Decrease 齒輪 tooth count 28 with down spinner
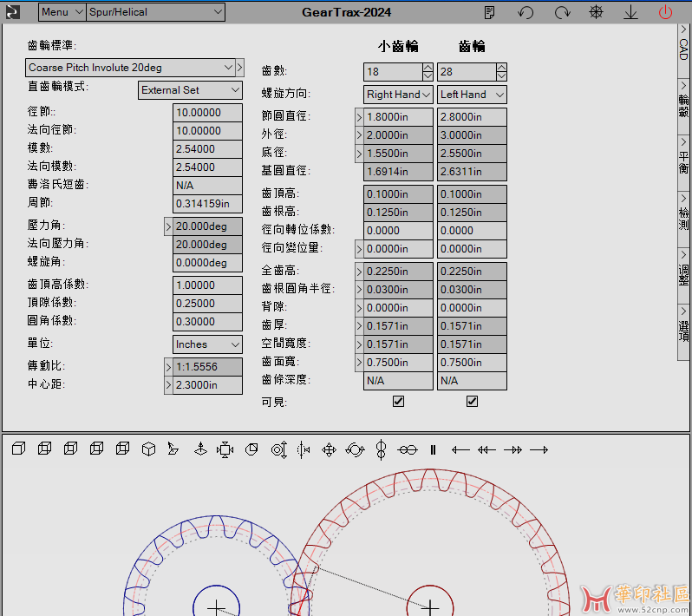Image resolution: width=692 pixels, height=616 pixels. tap(501, 76)
